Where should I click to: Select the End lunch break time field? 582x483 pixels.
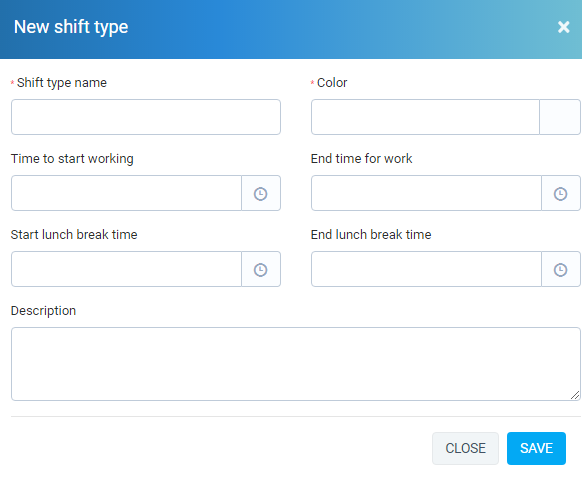click(x=426, y=270)
